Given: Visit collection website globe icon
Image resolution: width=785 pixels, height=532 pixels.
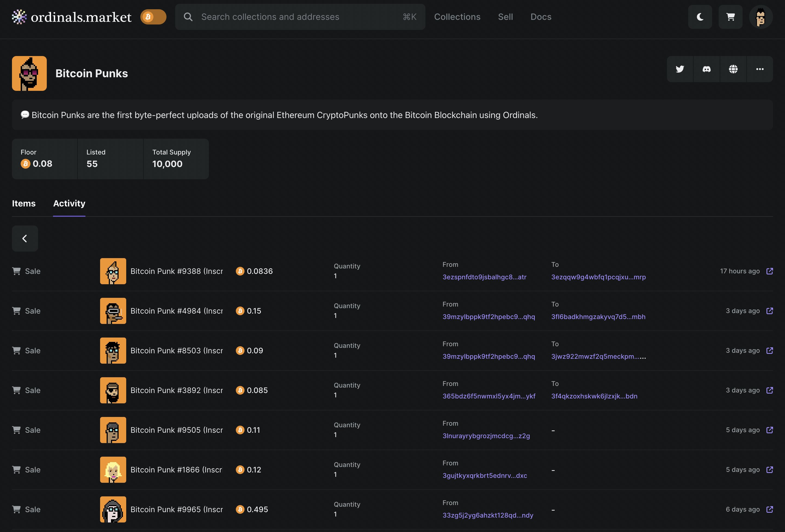Looking at the screenshot, I should [x=733, y=69].
